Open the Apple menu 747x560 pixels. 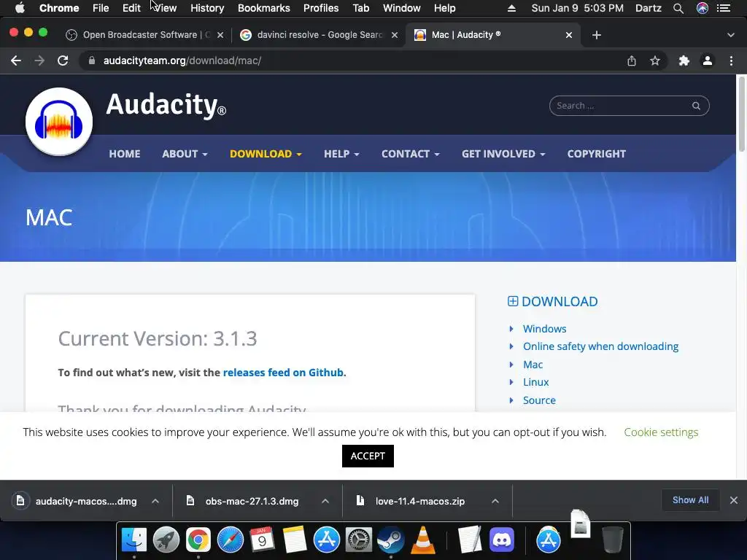click(20, 8)
